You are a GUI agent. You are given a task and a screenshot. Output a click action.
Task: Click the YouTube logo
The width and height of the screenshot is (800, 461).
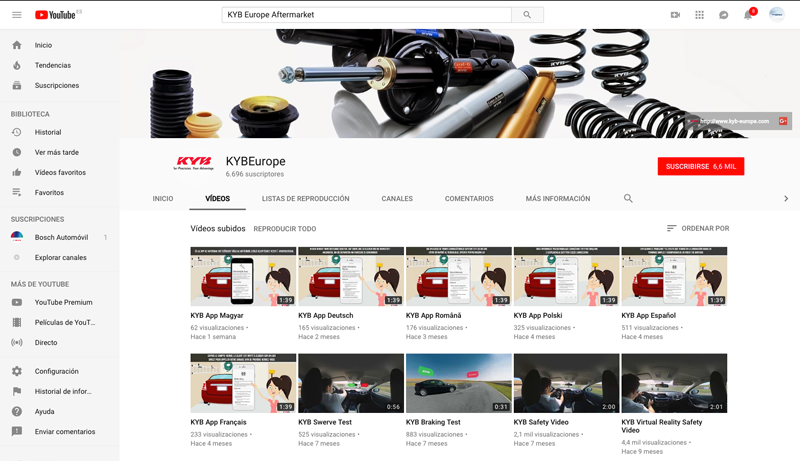pos(56,15)
